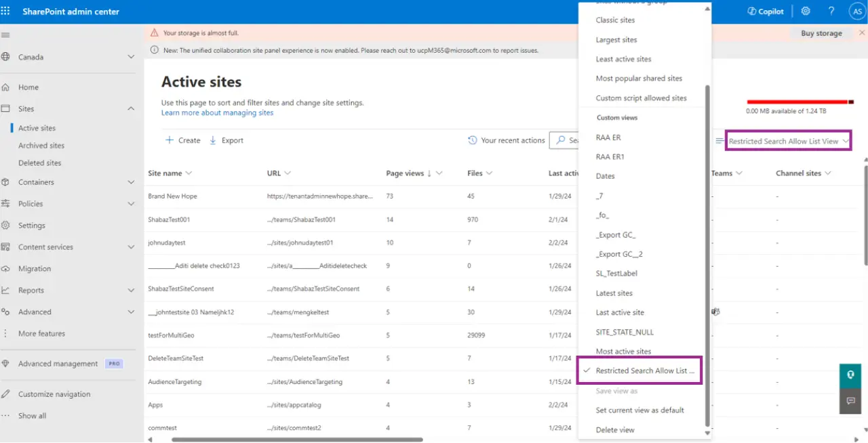Open Copilot in the header
The height and width of the screenshot is (443, 868).
766,12
